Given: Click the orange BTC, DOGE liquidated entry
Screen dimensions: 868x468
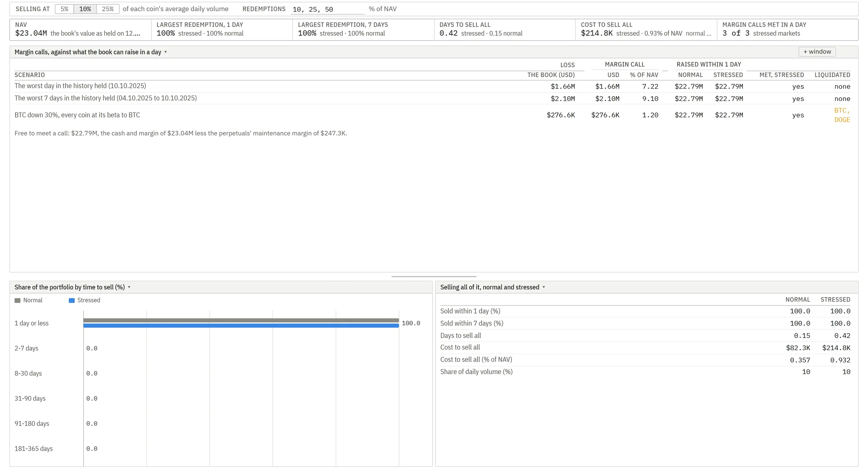Looking at the screenshot, I should click(x=842, y=115).
